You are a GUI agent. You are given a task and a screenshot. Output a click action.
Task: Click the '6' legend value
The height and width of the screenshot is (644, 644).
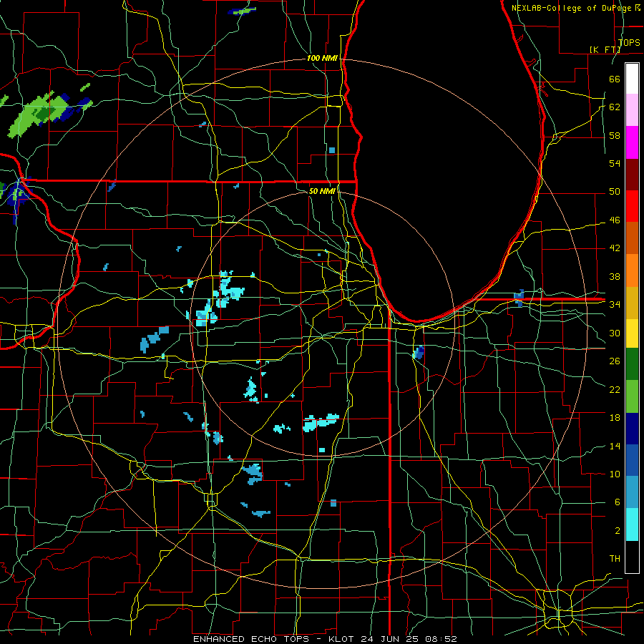pos(617,502)
